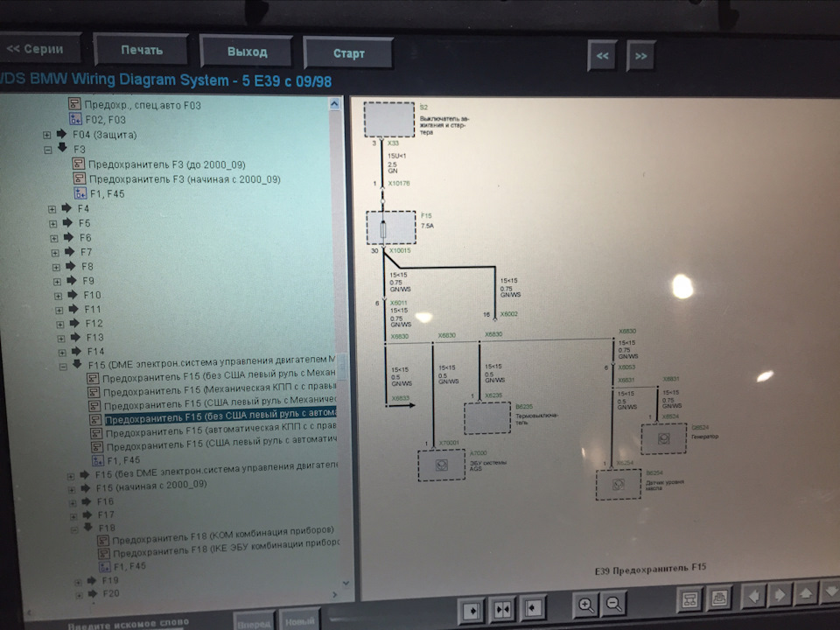Image resolution: width=840 pixels, height=630 pixels.
Task: Expand the F8 tree node
Action: tap(56, 268)
